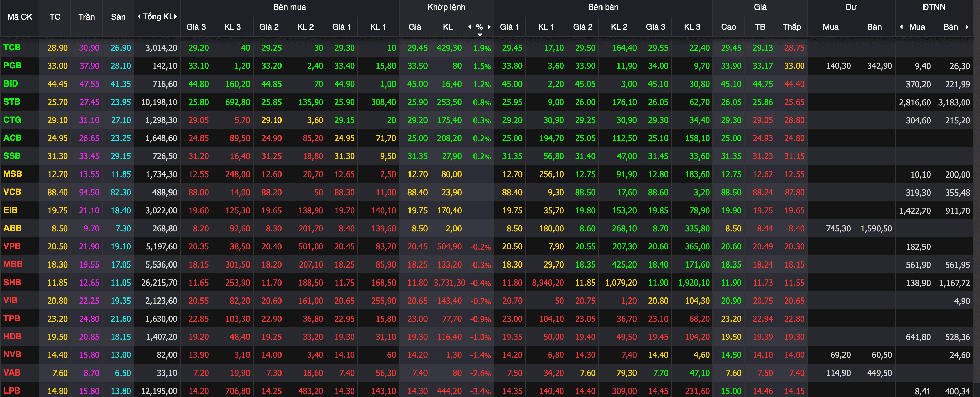The height and width of the screenshot is (397, 980).
Task: Click the 1.9% change for TCB
Action: [482, 48]
